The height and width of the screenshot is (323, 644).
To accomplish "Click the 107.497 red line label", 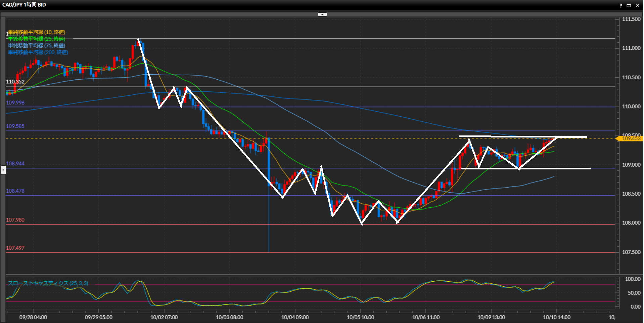I will click(x=15, y=248).
